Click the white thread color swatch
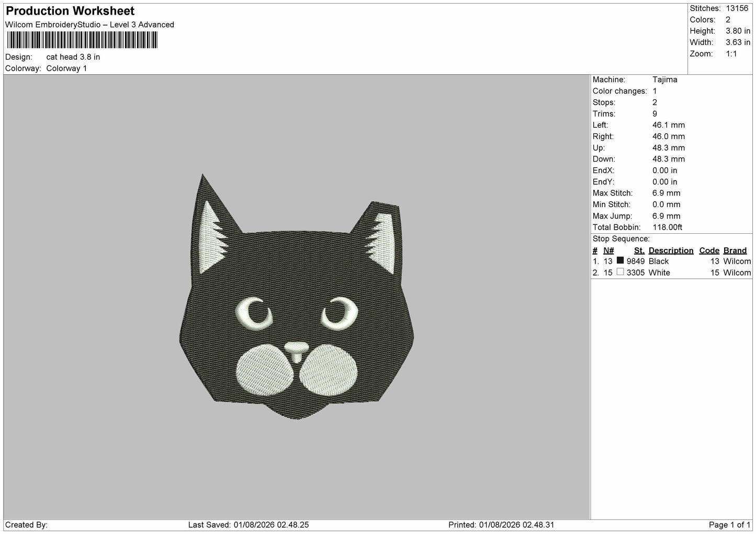 [620, 272]
